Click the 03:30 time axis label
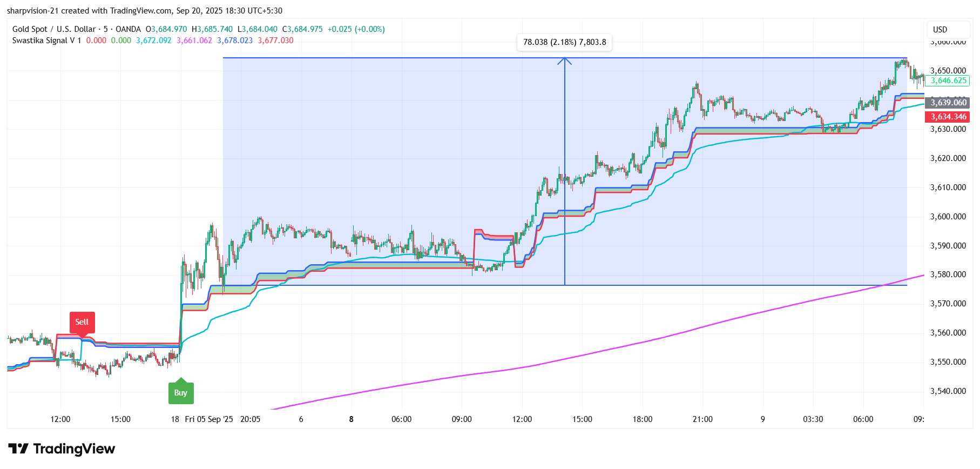This screenshot has height=469, width=980. (x=813, y=419)
